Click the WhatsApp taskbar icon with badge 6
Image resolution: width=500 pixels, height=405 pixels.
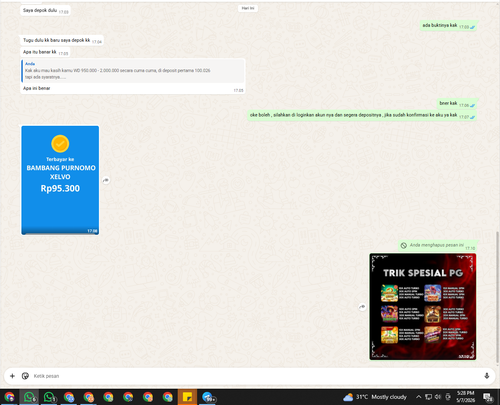30,397
